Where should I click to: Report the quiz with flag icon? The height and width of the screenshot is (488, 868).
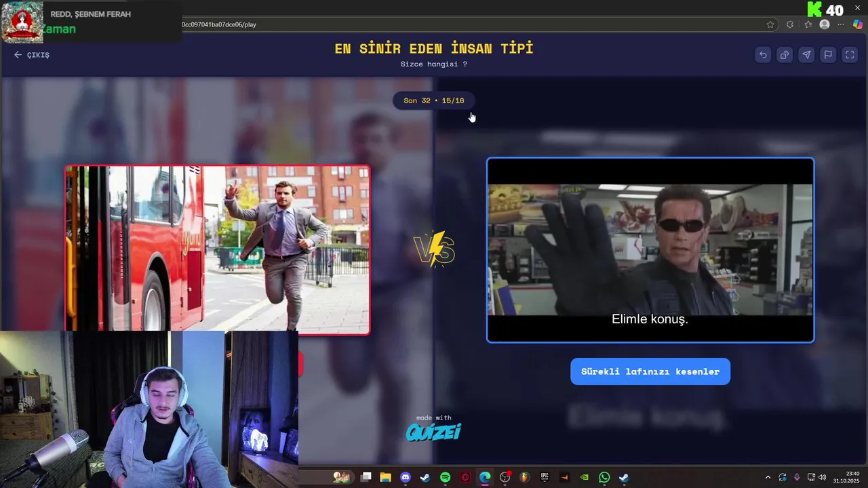pyautogui.click(x=828, y=55)
